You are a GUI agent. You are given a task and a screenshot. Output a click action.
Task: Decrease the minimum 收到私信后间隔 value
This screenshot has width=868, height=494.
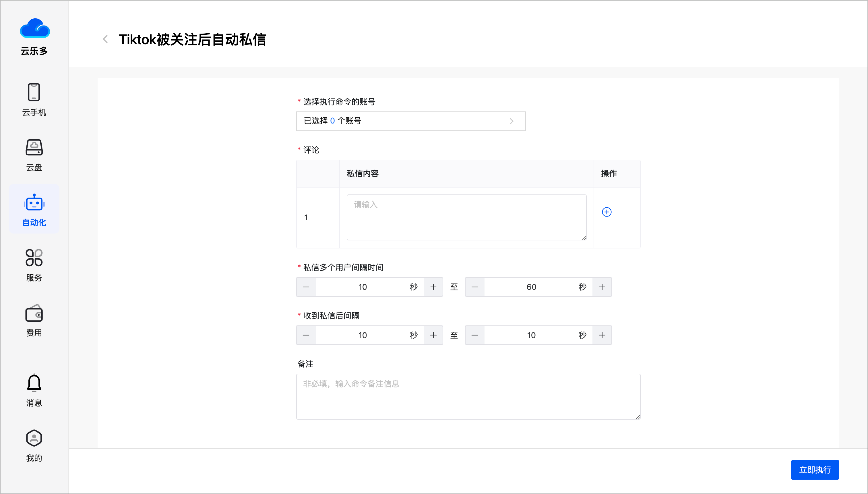tap(306, 335)
